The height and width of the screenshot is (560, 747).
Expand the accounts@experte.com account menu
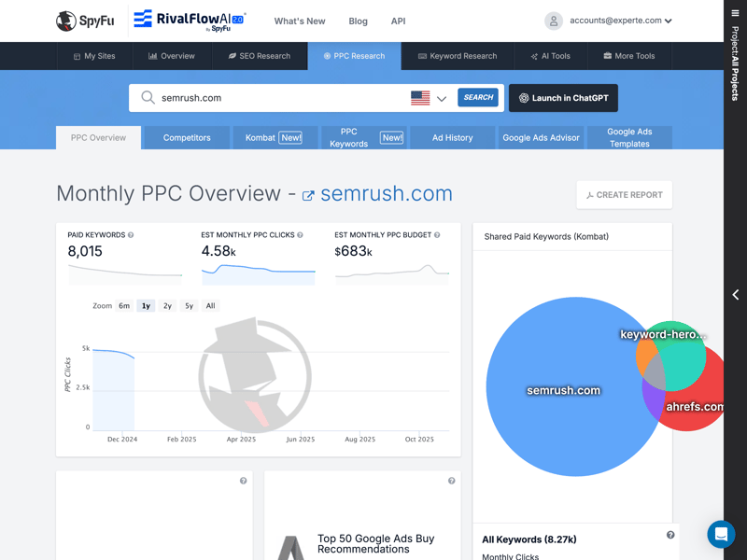click(x=621, y=21)
